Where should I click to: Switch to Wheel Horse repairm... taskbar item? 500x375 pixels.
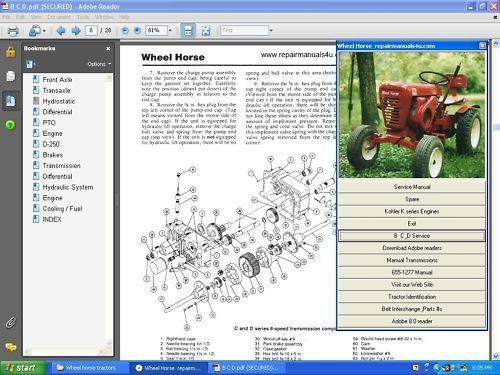click(170, 368)
